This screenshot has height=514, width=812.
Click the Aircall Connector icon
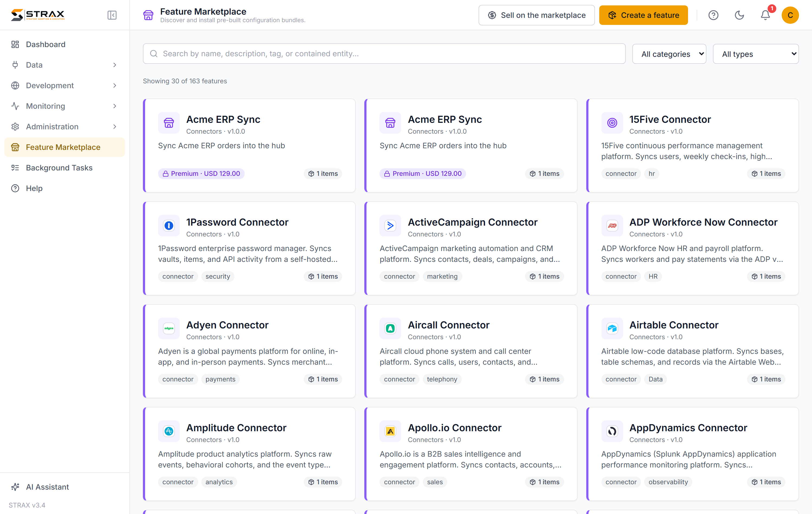point(390,328)
